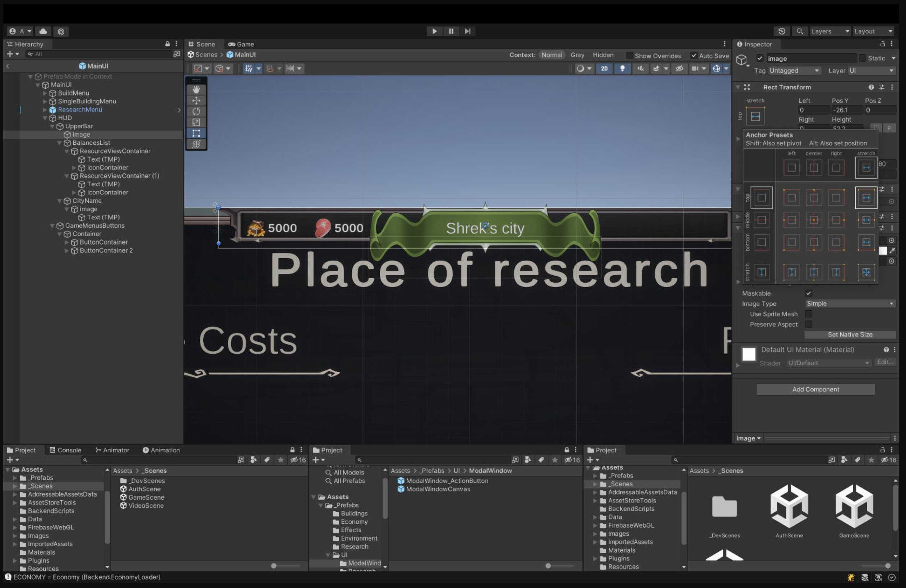The width and height of the screenshot is (906, 588).
Task: Select the Inspector tab
Action: coord(754,44)
